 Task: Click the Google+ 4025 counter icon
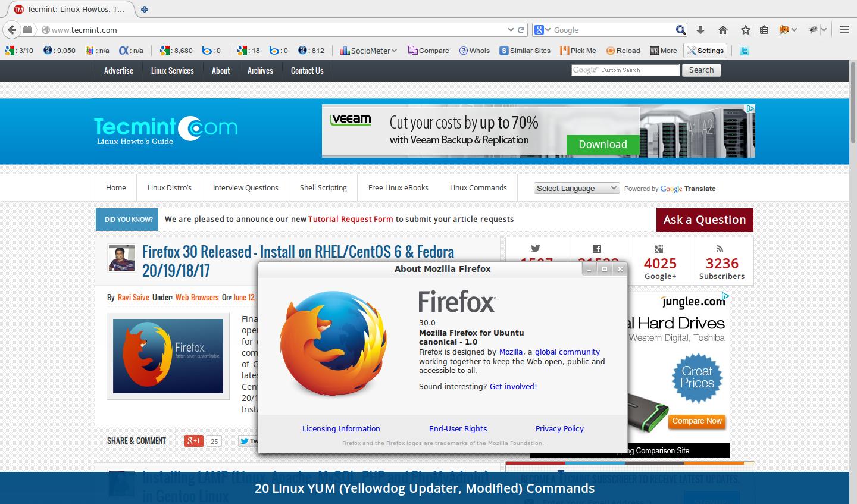659,249
